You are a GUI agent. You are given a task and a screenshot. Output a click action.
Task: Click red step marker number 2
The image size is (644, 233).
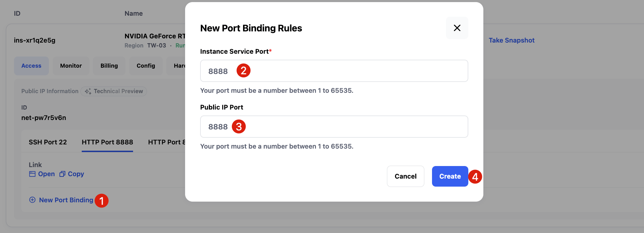tap(243, 70)
